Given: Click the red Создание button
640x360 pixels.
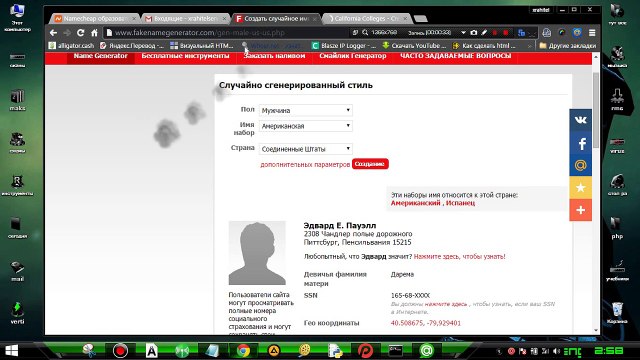Looking at the screenshot, I should (370, 164).
